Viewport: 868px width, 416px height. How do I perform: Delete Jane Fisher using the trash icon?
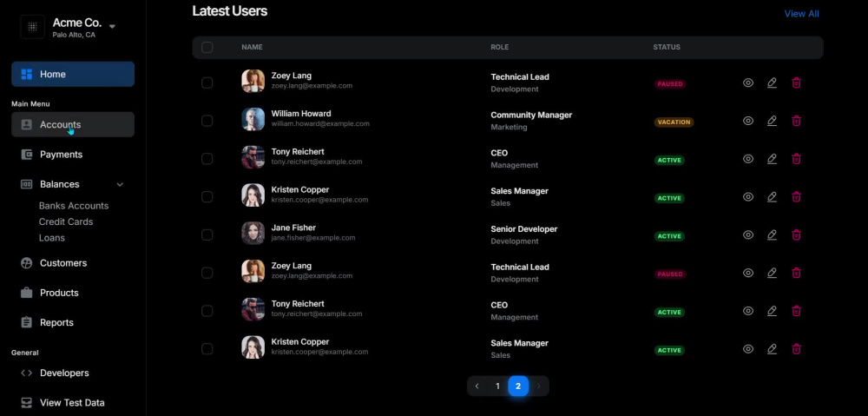pos(796,234)
